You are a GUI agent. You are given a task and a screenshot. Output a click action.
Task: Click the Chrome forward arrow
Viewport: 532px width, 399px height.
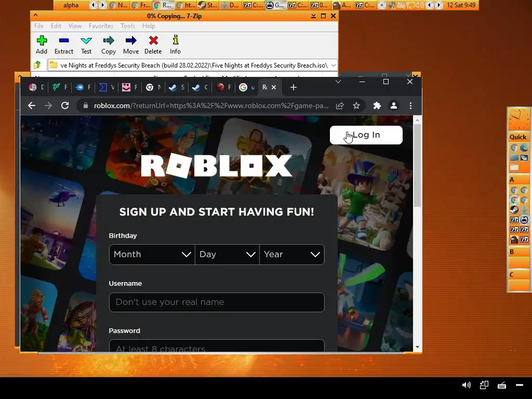[x=48, y=105]
